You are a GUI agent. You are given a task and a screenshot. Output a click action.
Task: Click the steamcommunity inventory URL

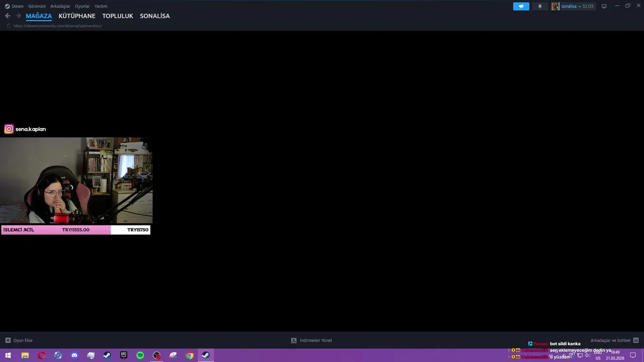[x=58, y=26]
